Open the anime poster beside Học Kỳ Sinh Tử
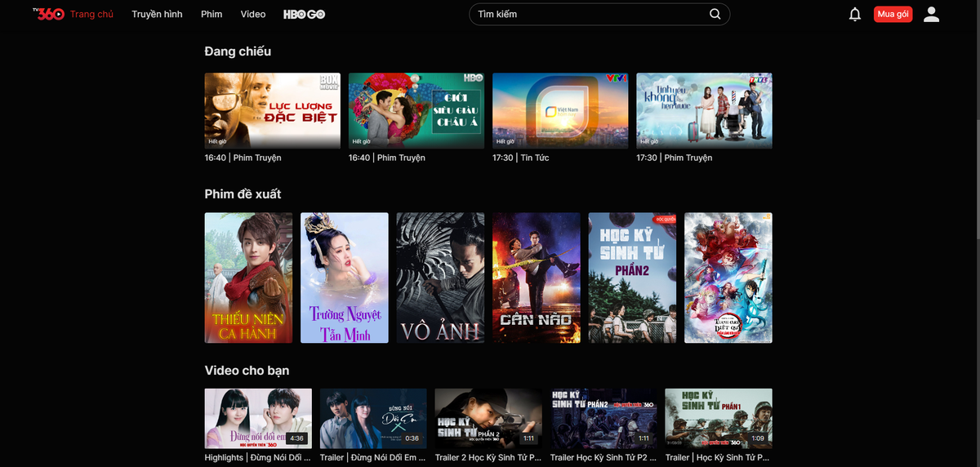 (x=728, y=278)
